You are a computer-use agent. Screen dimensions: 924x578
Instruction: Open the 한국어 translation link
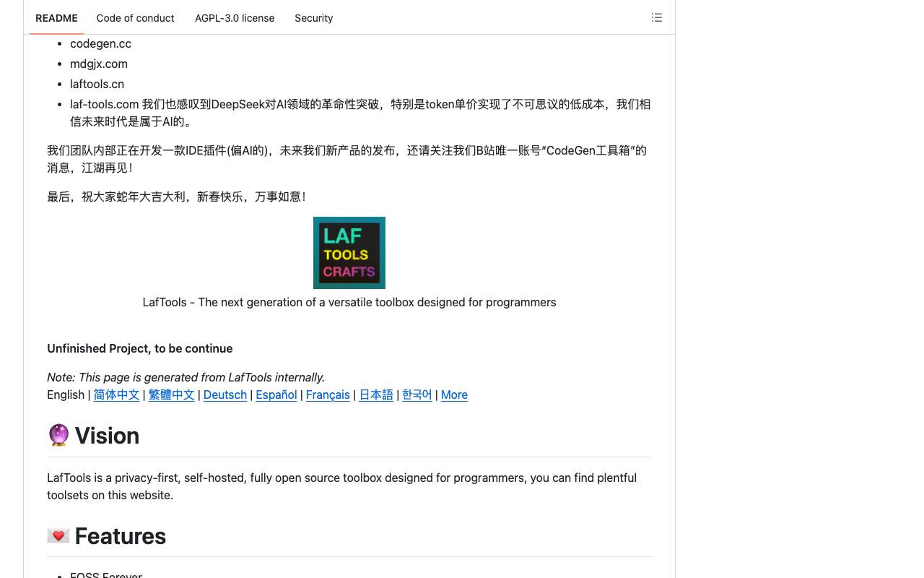(417, 394)
